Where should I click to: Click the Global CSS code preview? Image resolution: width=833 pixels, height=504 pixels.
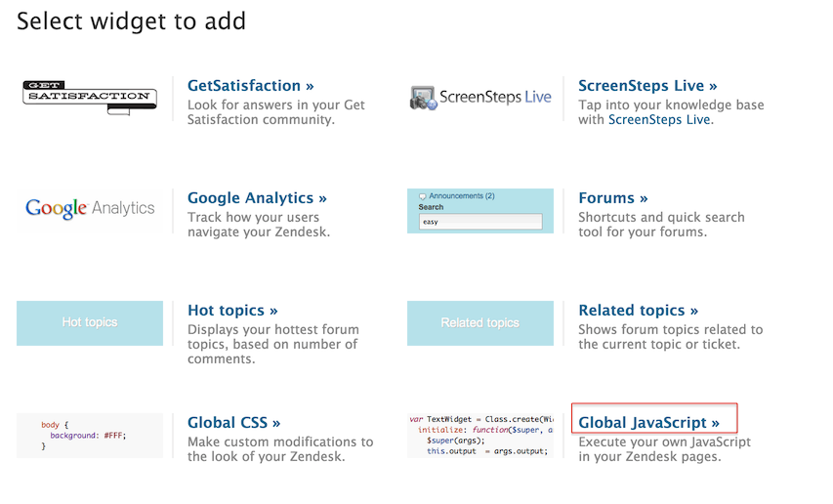click(90, 436)
